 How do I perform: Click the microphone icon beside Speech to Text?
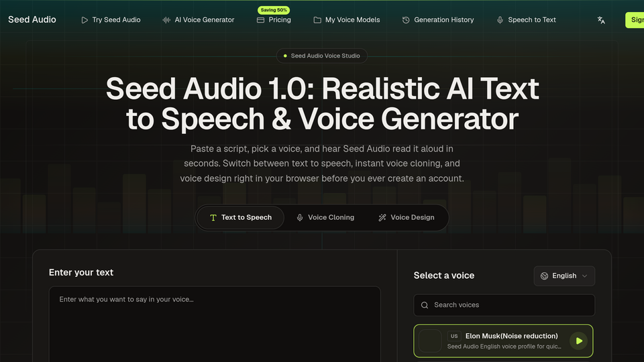click(500, 20)
